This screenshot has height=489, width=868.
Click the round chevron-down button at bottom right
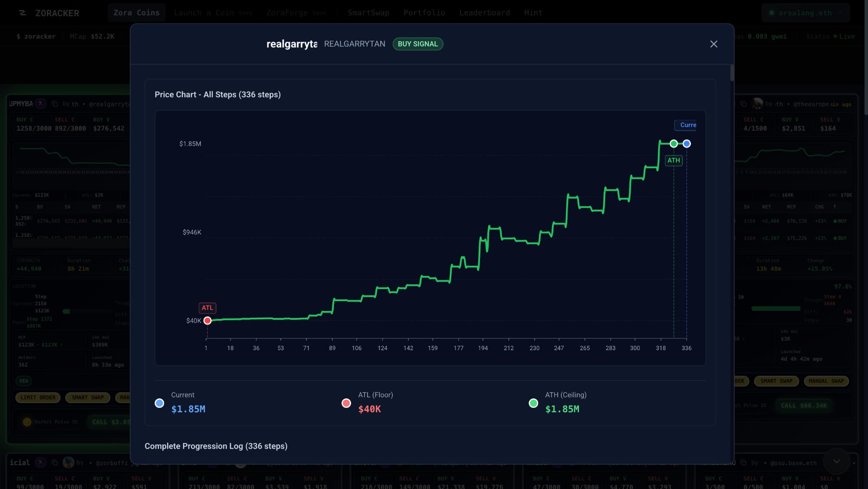pyautogui.click(x=836, y=461)
